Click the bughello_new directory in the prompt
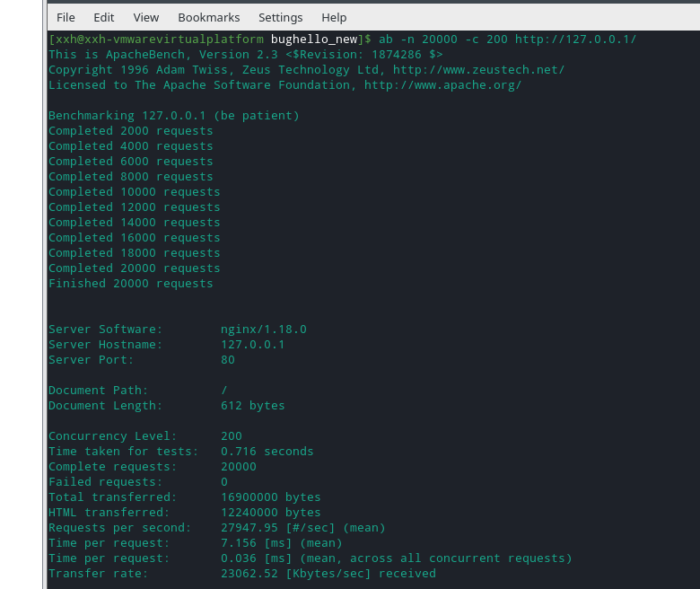 tap(314, 40)
